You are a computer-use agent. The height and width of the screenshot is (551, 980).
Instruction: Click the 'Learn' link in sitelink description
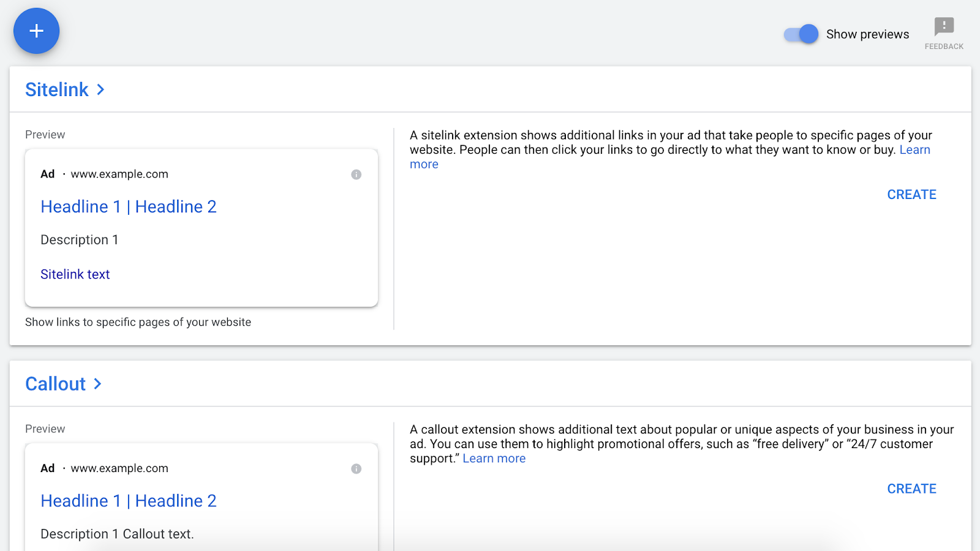tap(914, 150)
